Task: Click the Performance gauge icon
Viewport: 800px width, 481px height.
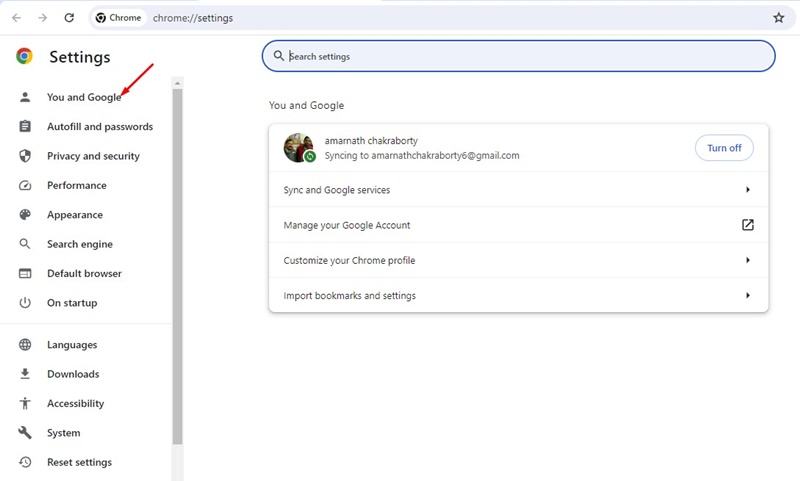Action: (x=25, y=186)
